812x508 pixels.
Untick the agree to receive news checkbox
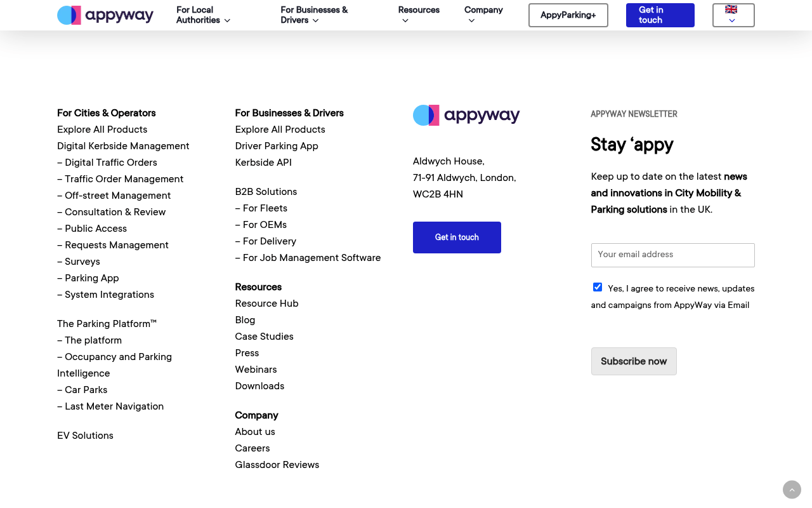[x=598, y=287]
